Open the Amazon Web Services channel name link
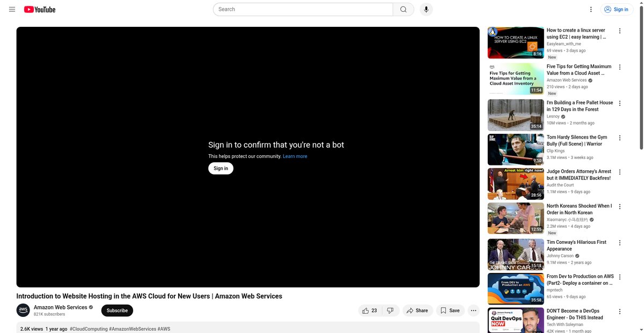This screenshot has width=644, height=333. point(61,307)
